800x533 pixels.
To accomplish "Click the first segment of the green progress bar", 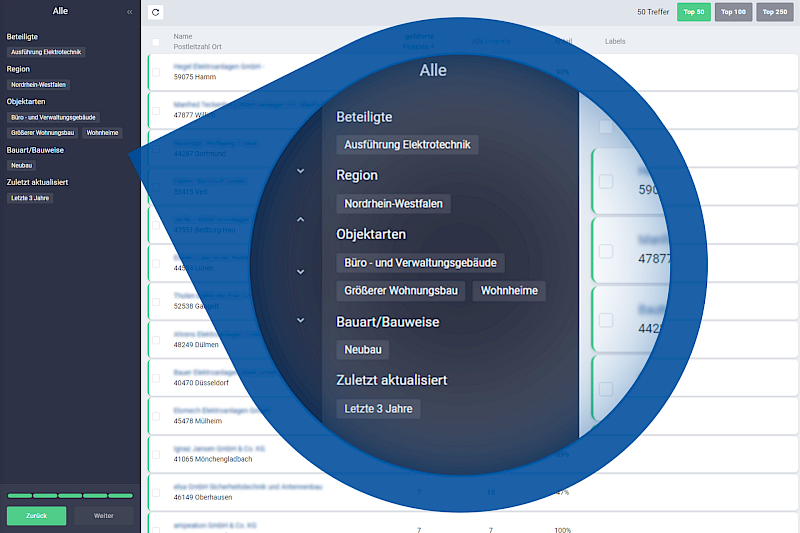I will coord(19,495).
